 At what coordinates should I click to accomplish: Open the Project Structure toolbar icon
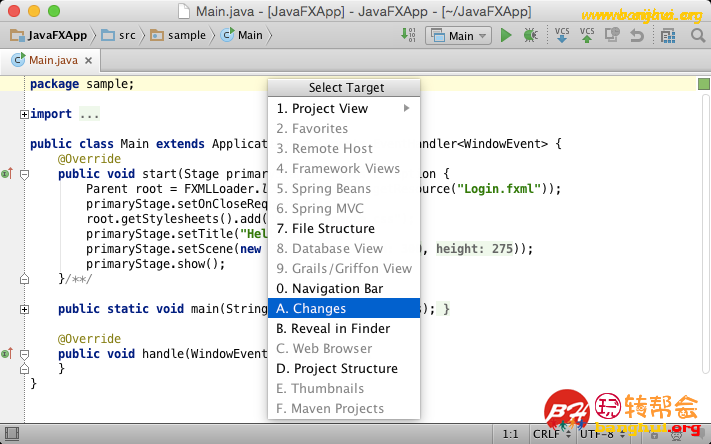tap(668, 35)
